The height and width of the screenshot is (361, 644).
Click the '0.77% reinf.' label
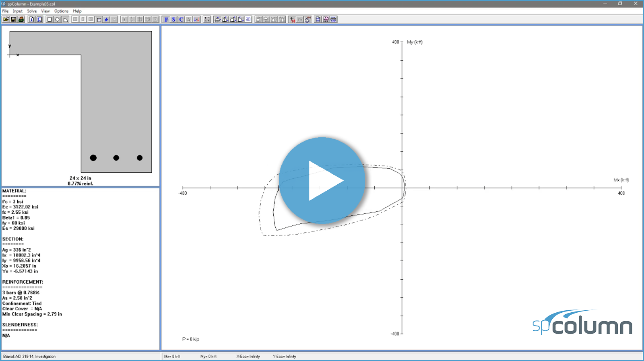point(80,184)
